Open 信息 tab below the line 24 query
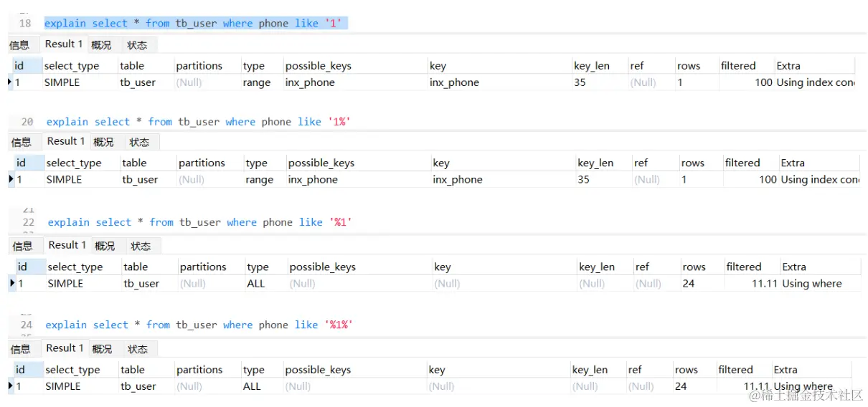This screenshot has width=868, height=407. 21,349
